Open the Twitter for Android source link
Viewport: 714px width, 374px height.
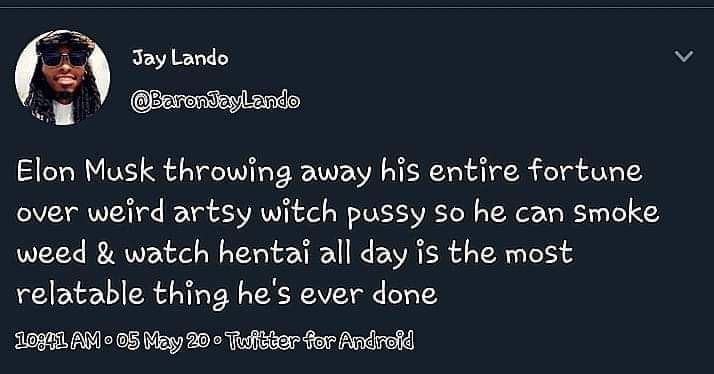click(319, 340)
